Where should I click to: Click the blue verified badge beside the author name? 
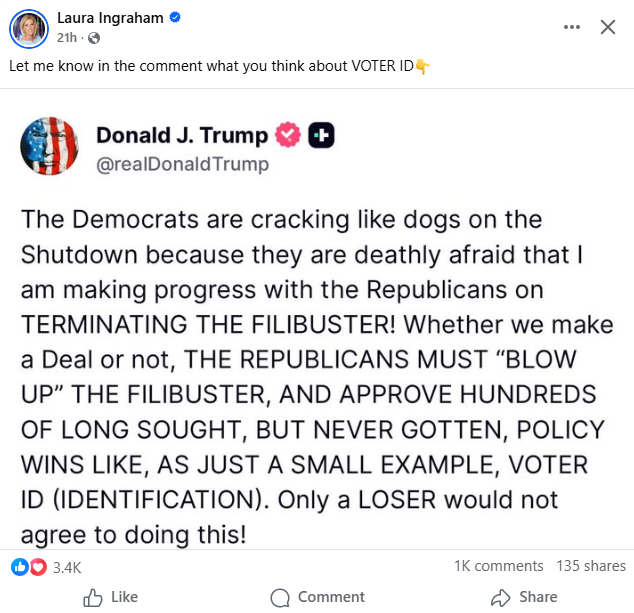[175, 18]
